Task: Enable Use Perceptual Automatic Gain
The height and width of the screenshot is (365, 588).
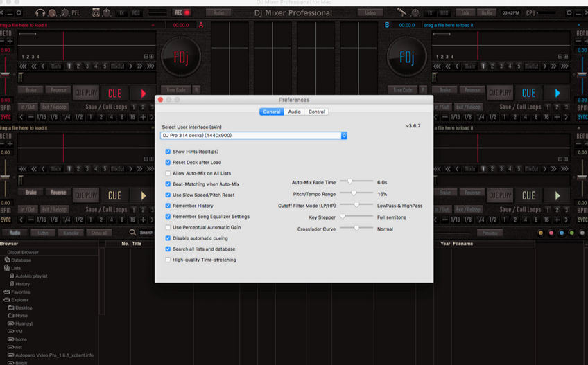Action: tap(168, 227)
